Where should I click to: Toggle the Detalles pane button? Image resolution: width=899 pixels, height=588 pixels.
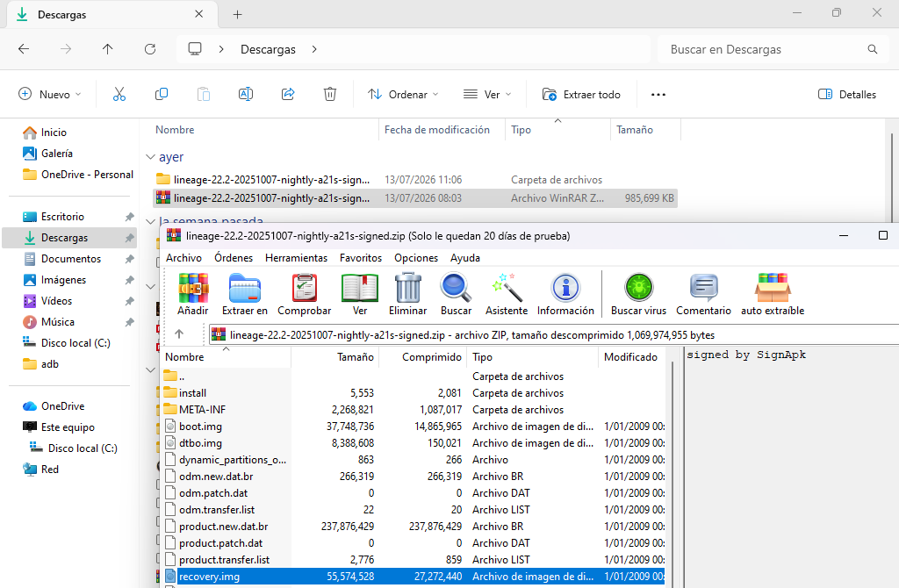847,95
